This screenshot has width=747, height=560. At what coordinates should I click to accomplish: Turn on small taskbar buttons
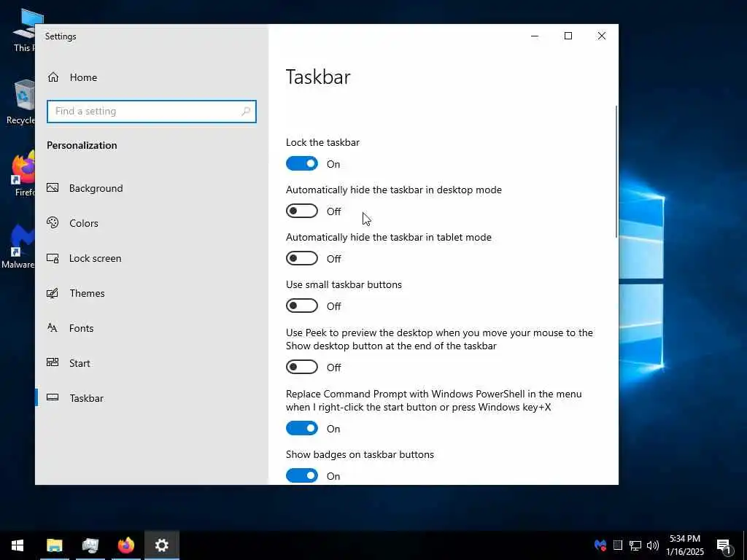[301, 306]
